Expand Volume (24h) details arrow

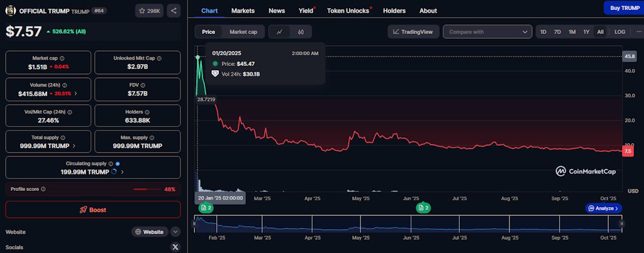click(x=75, y=94)
